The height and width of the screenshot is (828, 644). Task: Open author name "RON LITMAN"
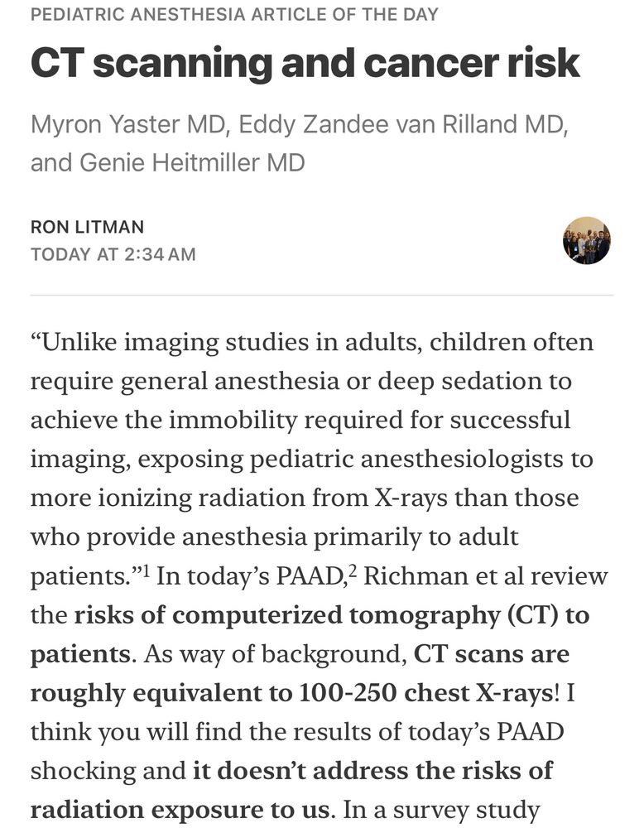87,227
